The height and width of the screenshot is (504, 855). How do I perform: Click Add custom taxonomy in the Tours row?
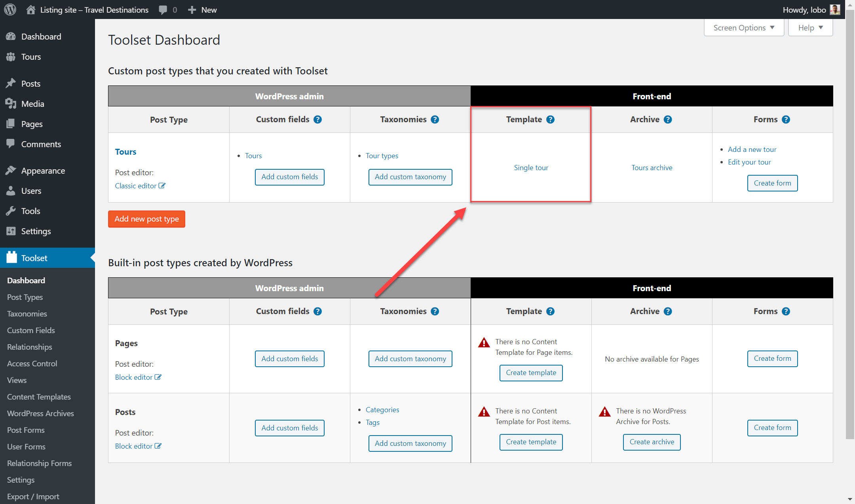(410, 177)
